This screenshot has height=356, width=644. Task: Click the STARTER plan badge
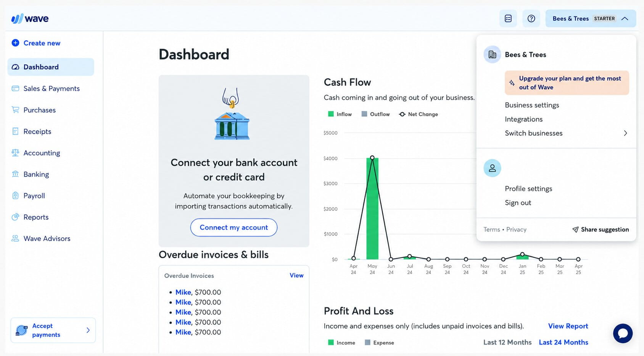pos(604,18)
